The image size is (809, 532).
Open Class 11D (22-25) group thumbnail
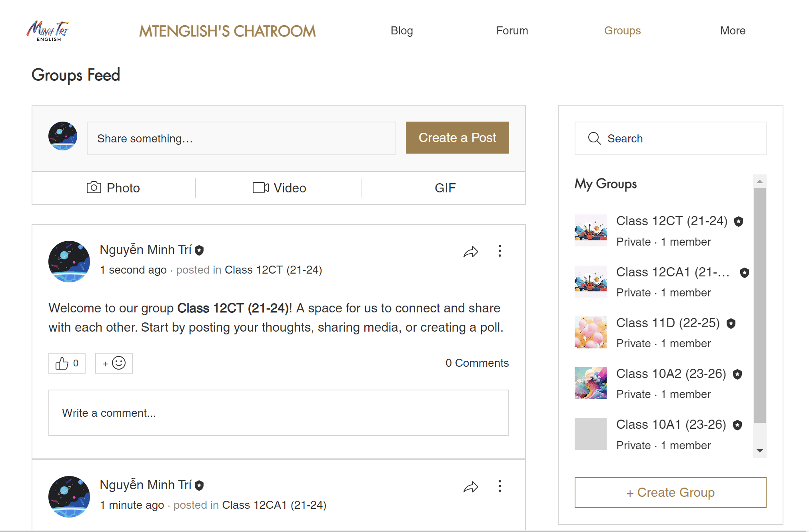pyautogui.click(x=590, y=332)
